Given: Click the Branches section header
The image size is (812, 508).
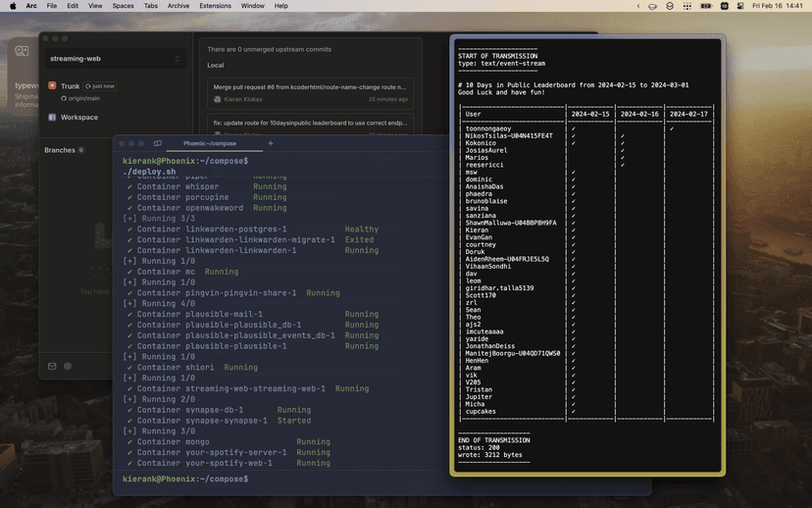Looking at the screenshot, I should pos(59,150).
